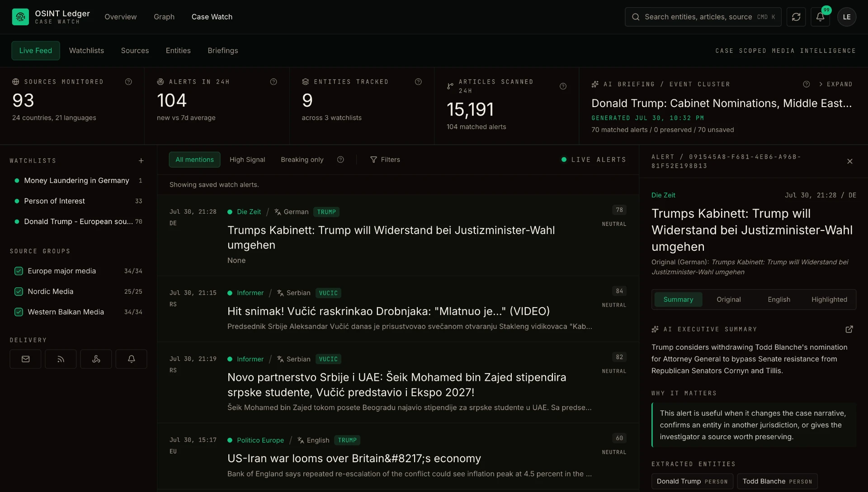Open Politico Europe source link
This screenshot has width=868, height=492.
click(260, 440)
